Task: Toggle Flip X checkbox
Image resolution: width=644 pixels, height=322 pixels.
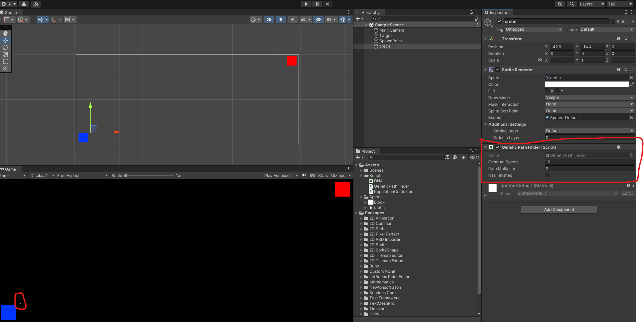Action: coord(547,91)
